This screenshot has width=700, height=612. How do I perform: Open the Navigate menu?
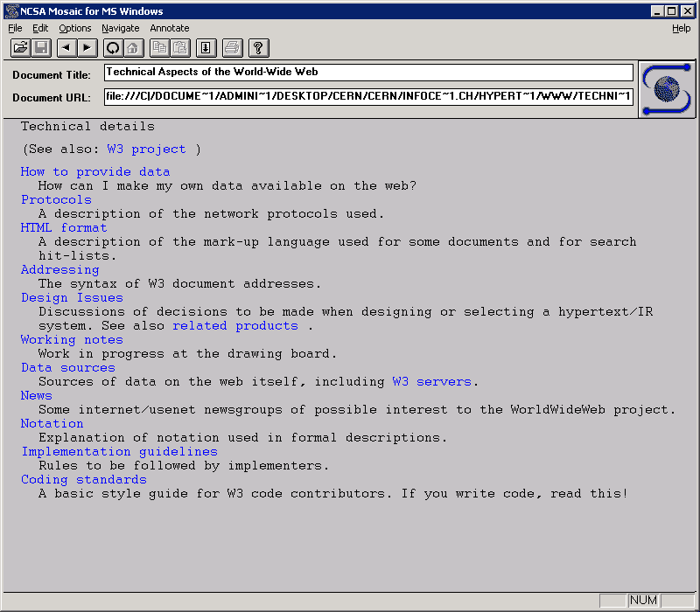click(x=121, y=28)
